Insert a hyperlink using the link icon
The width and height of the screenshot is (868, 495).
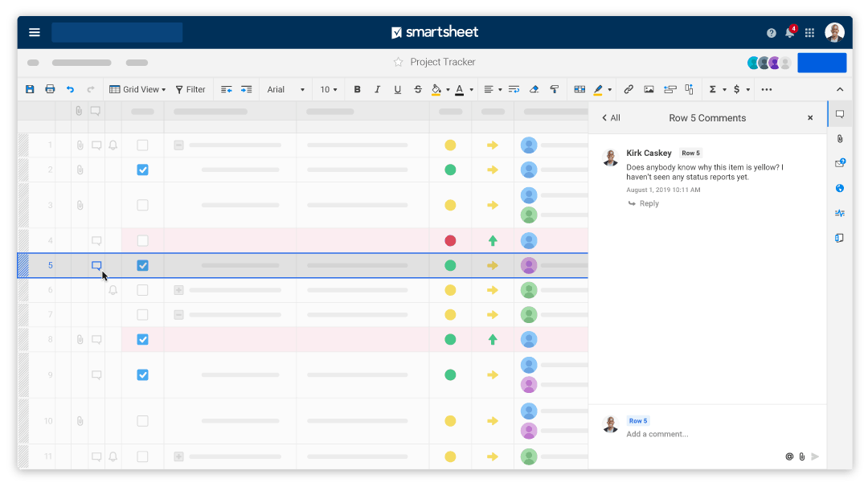(x=628, y=89)
